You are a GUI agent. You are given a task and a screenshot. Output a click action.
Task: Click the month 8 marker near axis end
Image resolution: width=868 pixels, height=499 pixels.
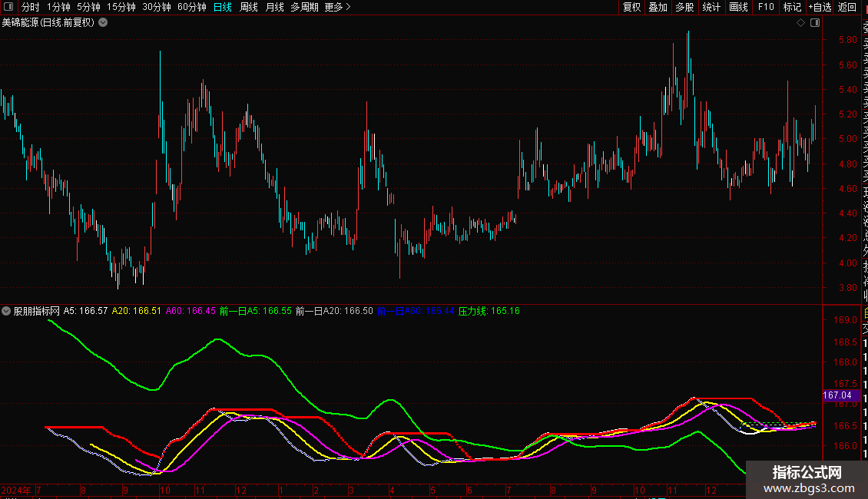point(552,490)
